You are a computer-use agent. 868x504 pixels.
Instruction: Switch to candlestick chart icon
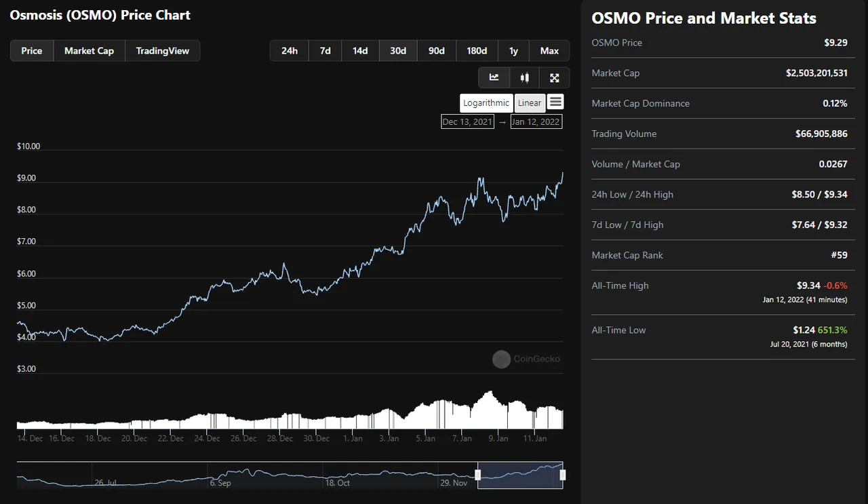click(524, 78)
